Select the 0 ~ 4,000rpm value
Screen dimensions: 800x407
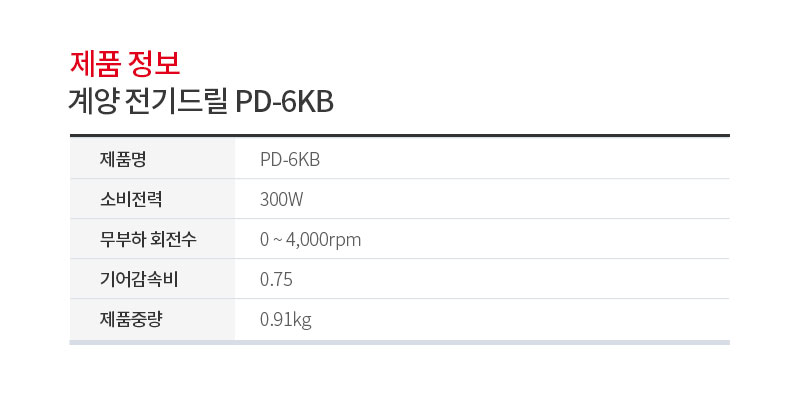[x=310, y=240]
